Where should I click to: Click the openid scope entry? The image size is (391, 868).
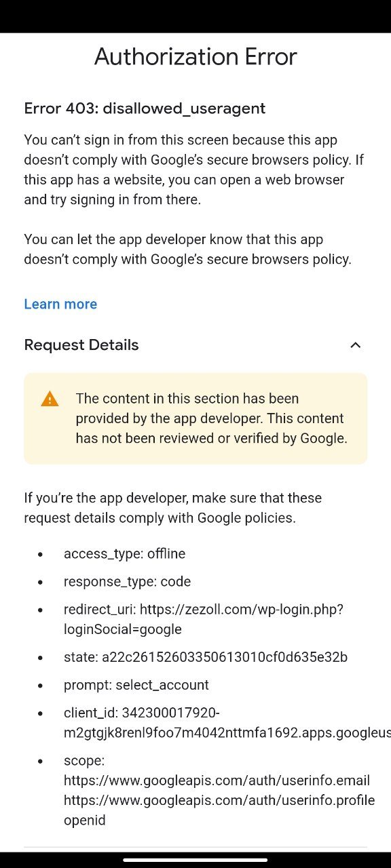(85, 820)
